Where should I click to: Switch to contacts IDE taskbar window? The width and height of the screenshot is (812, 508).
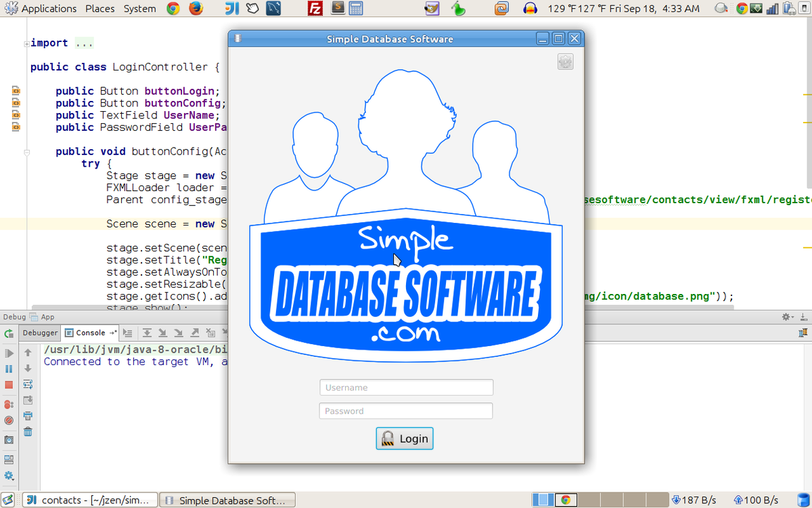91,500
